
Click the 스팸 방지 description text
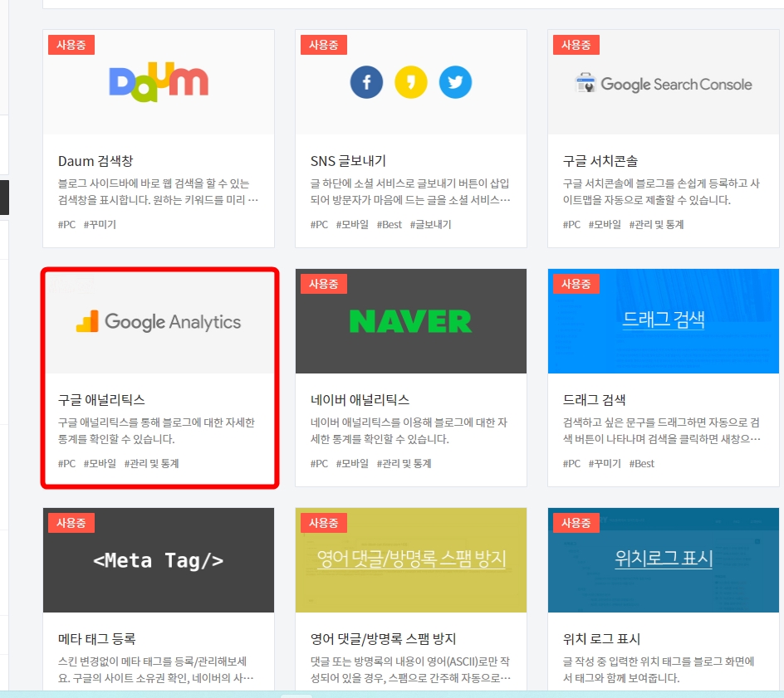point(410,670)
